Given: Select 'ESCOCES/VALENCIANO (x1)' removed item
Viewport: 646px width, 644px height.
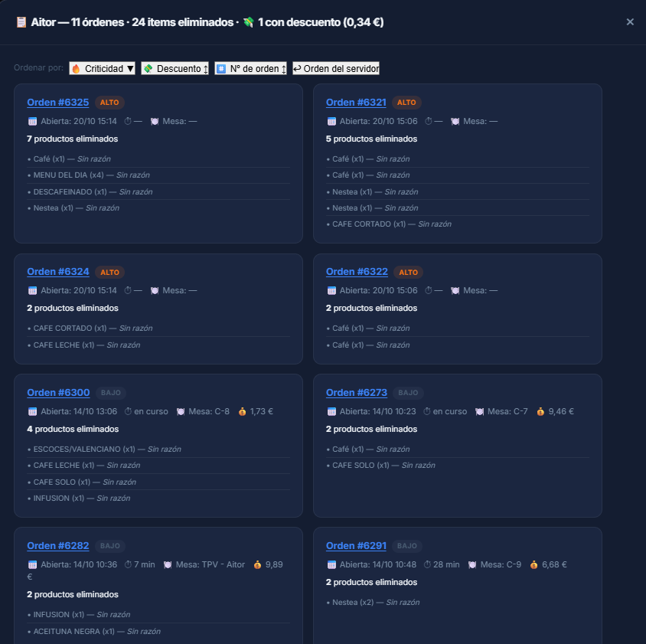Looking at the screenshot, I should pos(158,449).
